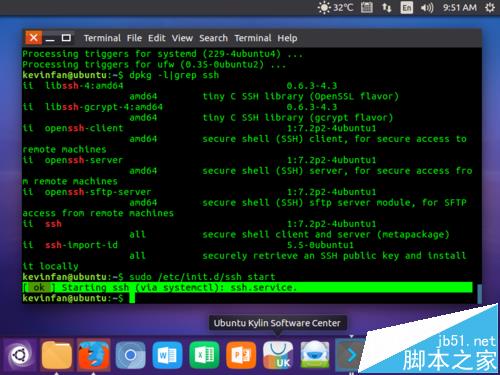Screen dimensions: 500x375
Task: Open the Terminal menu next to Help
Action: click(x=253, y=38)
